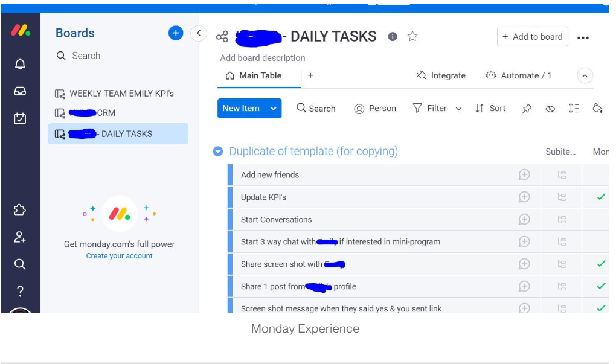Open the help question mark icon
The image size is (616, 364).
tap(20, 291)
